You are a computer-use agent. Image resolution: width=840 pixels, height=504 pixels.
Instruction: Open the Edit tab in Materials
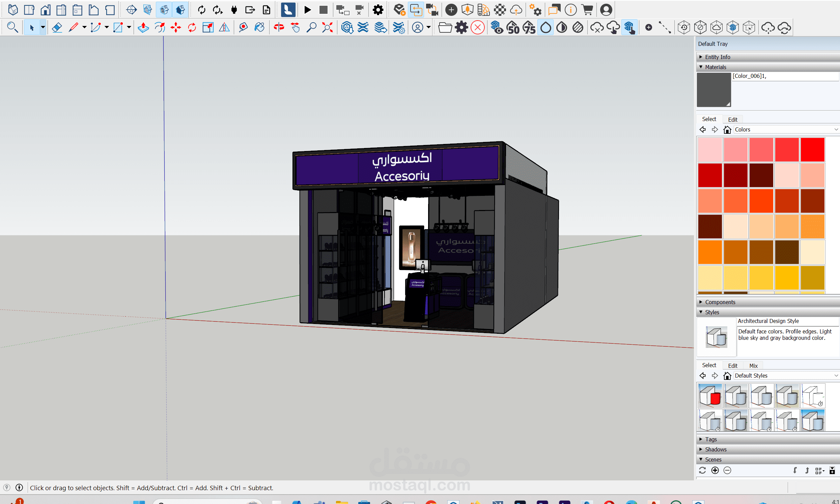click(733, 120)
